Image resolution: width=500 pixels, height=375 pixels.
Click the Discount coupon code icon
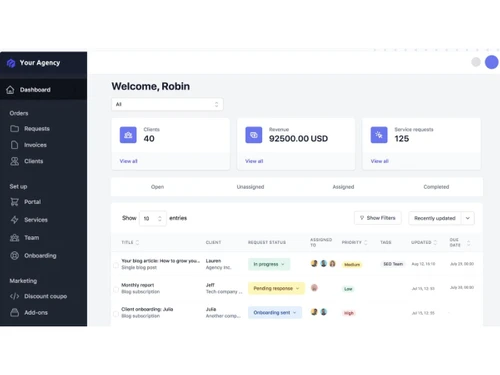pos(14,296)
